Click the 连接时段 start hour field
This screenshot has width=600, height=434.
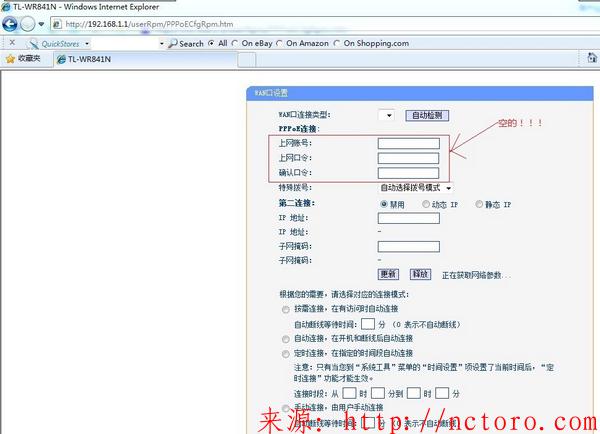[x=349, y=393]
